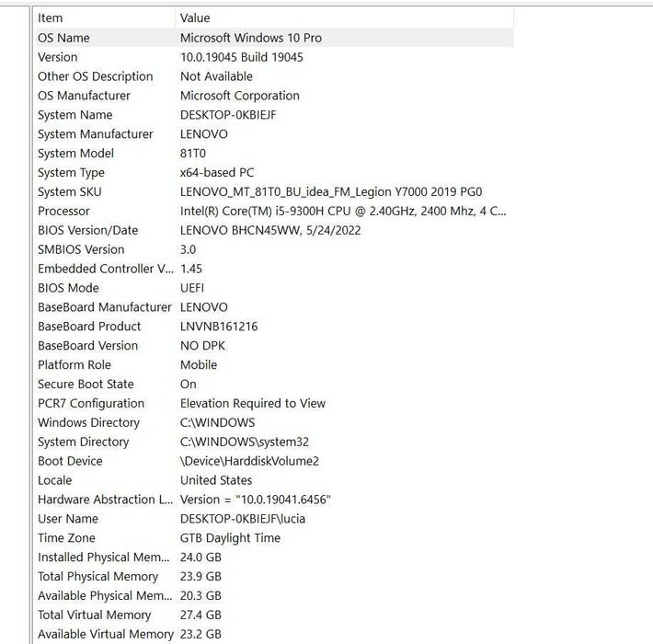653x644 pixels.
Task: Select the OS Name row
Action: (x=273, y=38)
